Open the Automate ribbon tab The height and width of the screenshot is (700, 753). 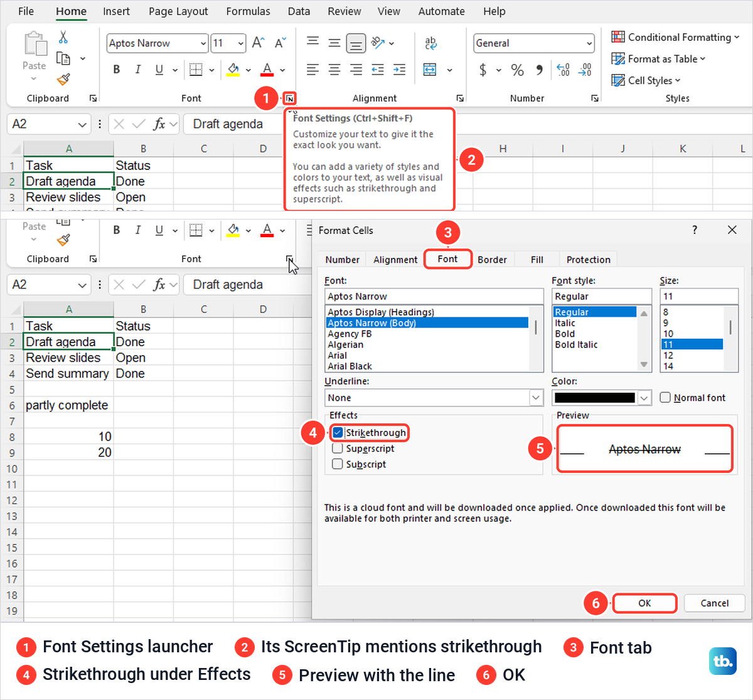tap(442, 11)
